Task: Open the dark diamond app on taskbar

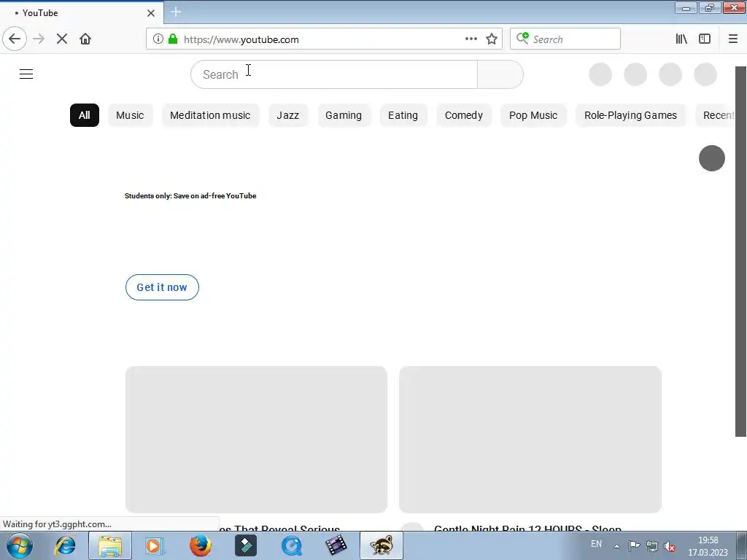Action: 246,545
